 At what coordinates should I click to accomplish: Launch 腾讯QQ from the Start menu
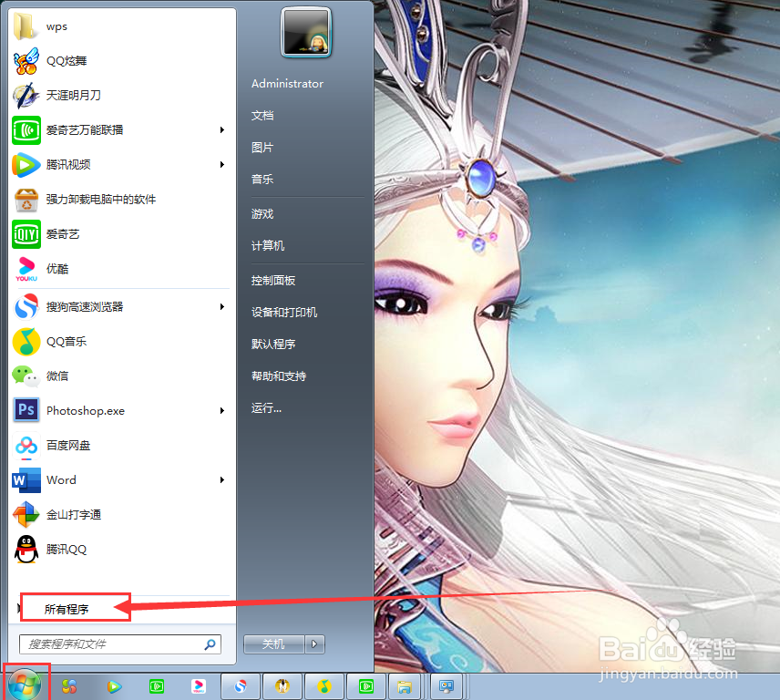(120, 550)
